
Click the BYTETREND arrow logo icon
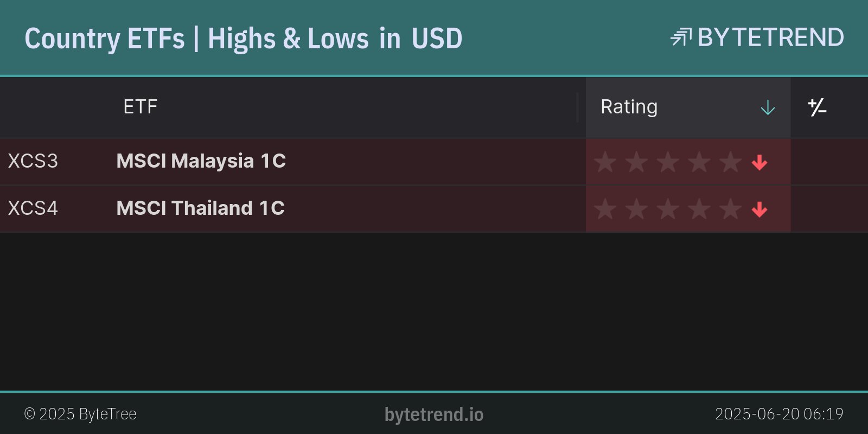[x=681, y=37]
